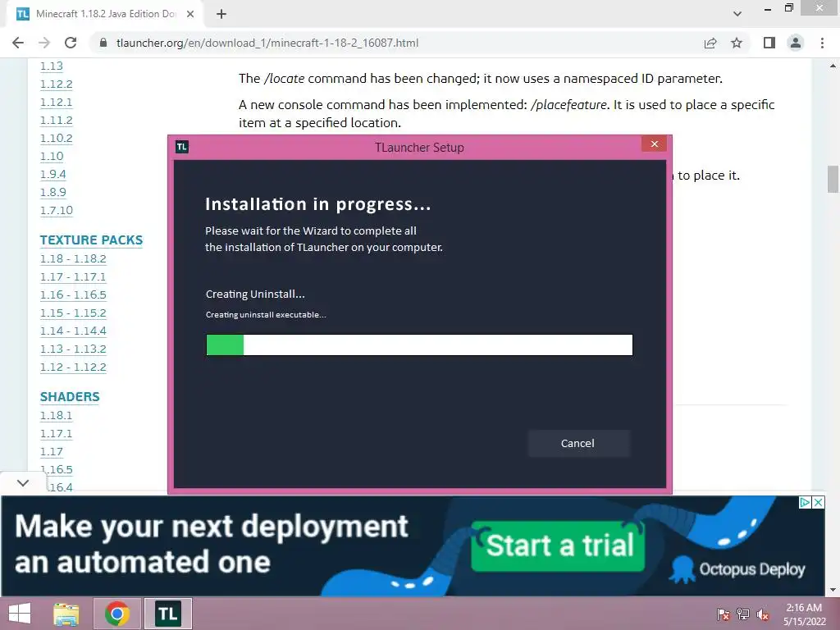
Task: Switch to TLauncher in the taskbar
Action: tap(168, 614)
